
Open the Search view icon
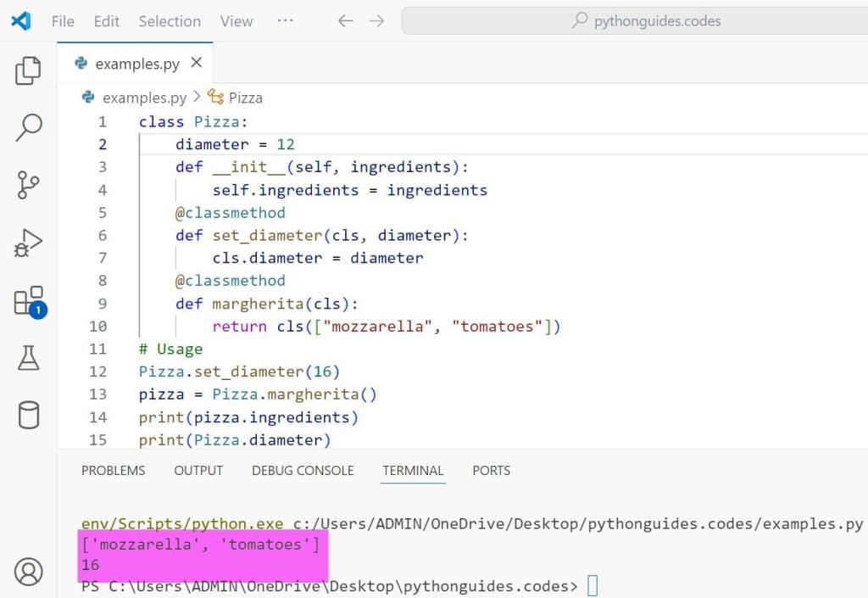tap(28, 127)
